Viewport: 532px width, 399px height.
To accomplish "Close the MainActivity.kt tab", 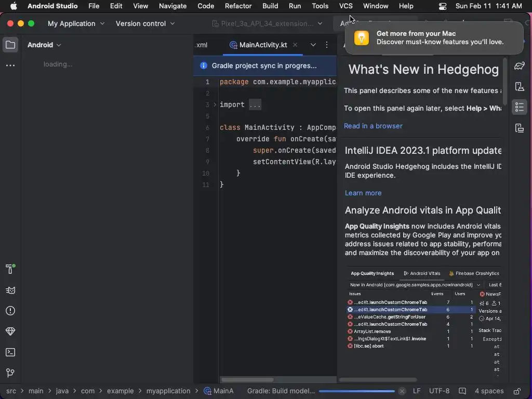I will pos(295,45).
